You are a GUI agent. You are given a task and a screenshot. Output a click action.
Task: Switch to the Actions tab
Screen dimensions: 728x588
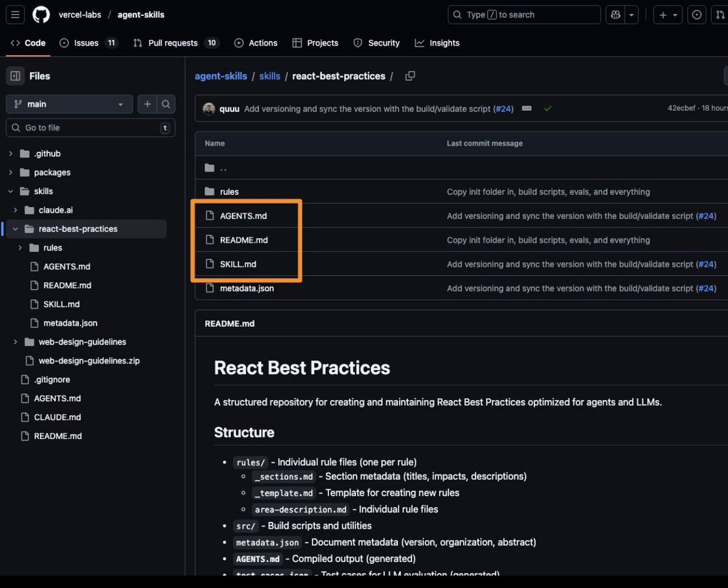pos(255,43)
